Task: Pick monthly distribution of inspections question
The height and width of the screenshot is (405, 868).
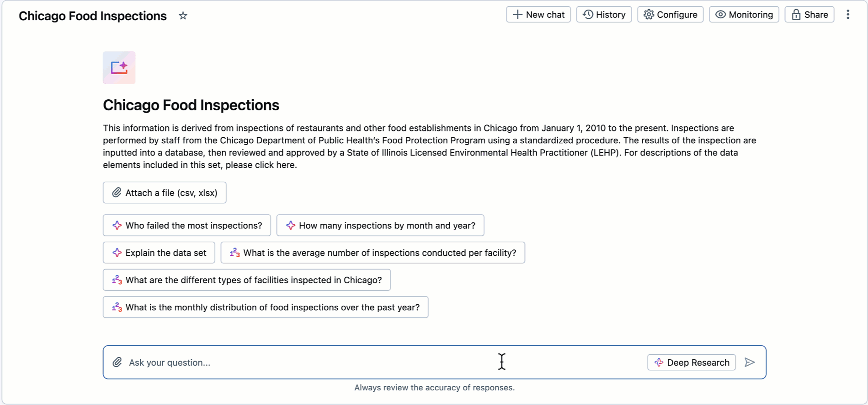Action: coord(266,308)
